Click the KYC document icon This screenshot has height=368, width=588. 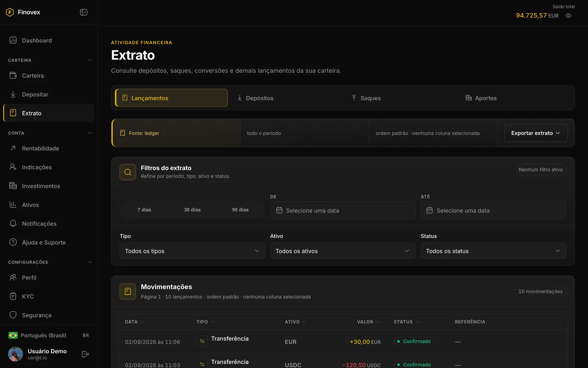point(13,296)
